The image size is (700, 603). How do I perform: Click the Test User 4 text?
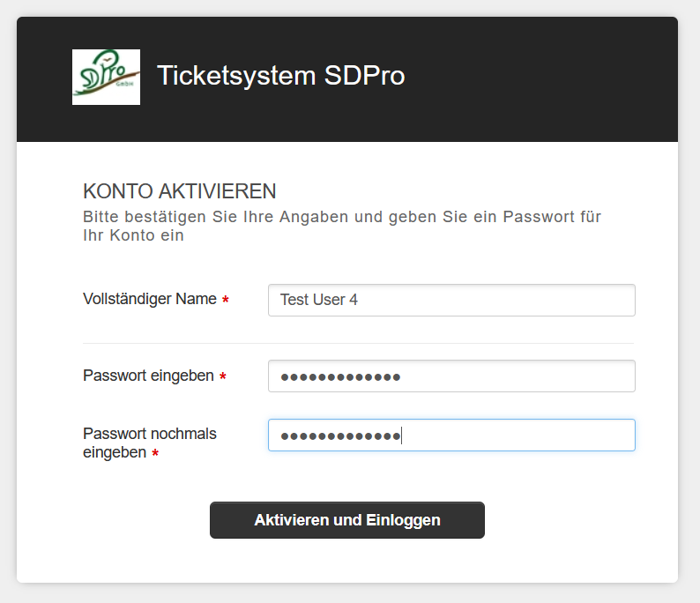[x=319, y=300]
